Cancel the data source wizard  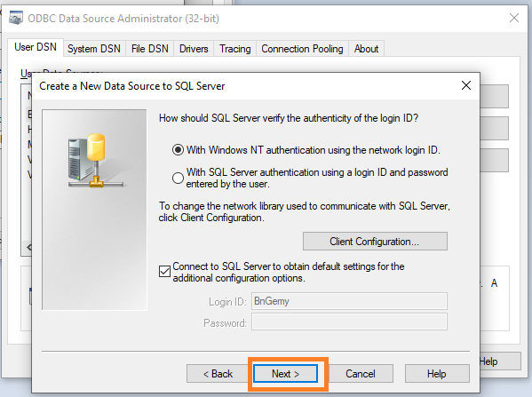[361, 374]
